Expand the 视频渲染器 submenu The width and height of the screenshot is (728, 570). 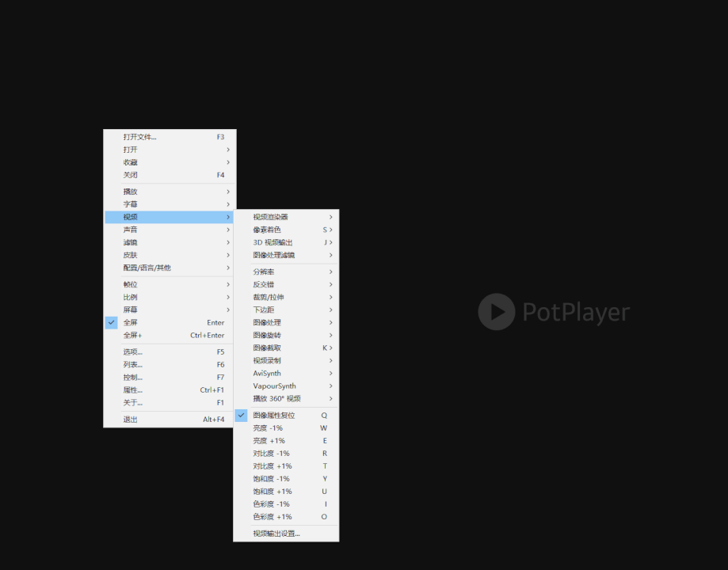pos(286,217)
